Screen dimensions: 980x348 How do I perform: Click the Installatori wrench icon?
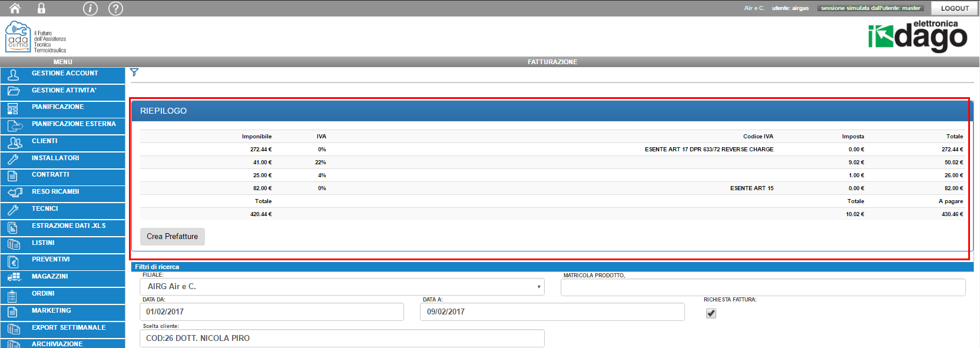[x=13, y=160]
